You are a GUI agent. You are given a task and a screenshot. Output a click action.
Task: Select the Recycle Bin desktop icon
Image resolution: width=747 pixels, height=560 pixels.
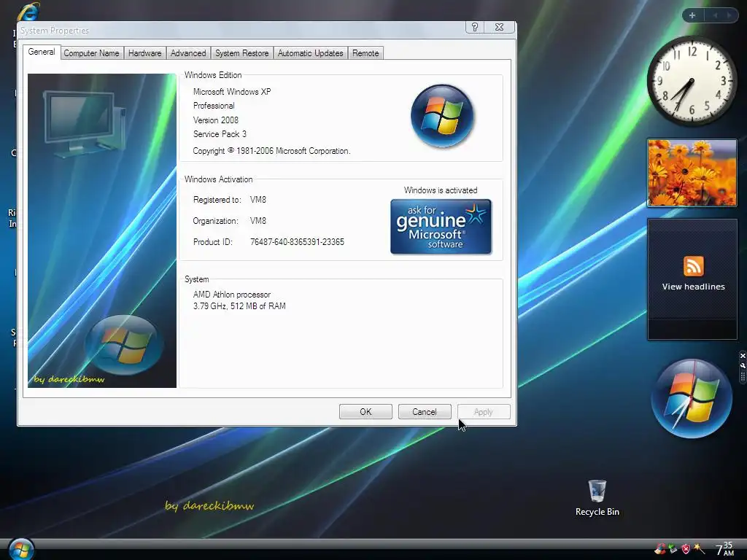tap(597, 498)
